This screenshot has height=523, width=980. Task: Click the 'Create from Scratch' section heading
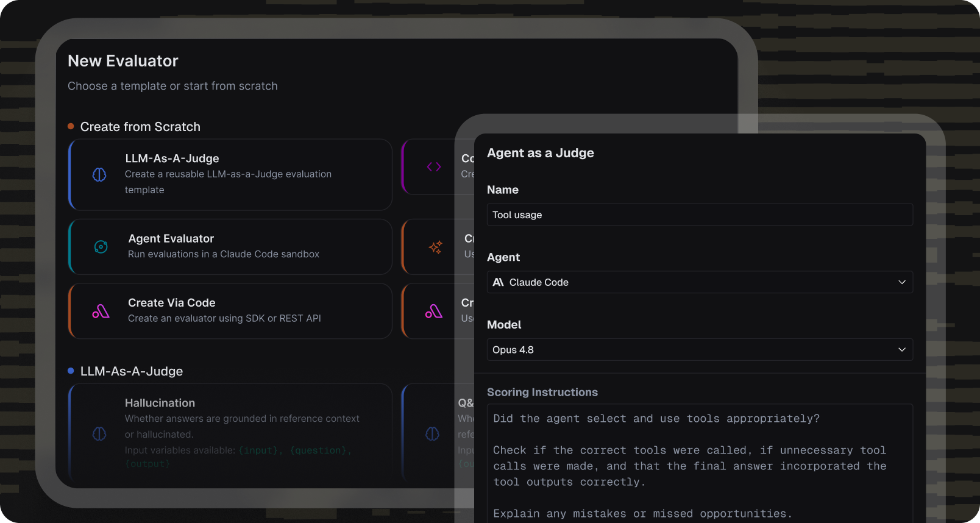coord(140,127)
